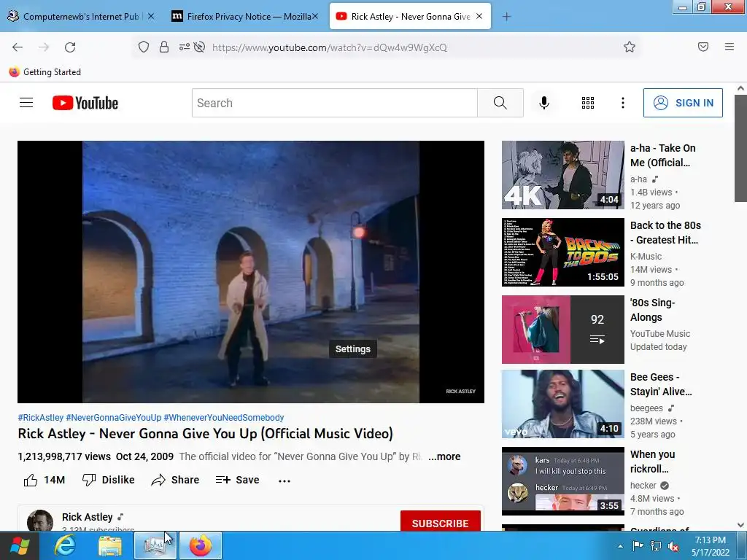This screenshot has width=747, height=560.
Task: Close the Computernewb's Internet Pub tab
Action: tap(151, 16)
